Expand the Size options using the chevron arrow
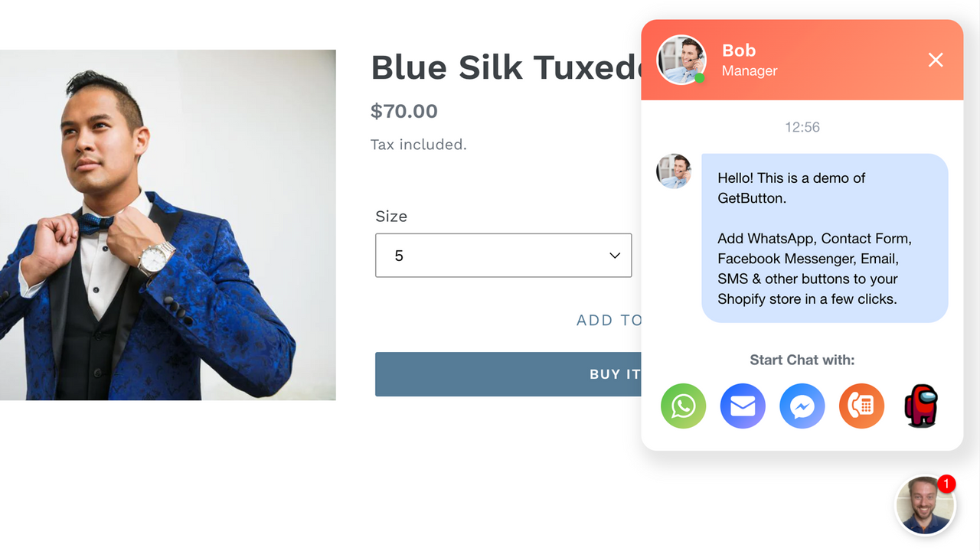The image size is (980, 551). pyautogui.click(x=614, y=256)
